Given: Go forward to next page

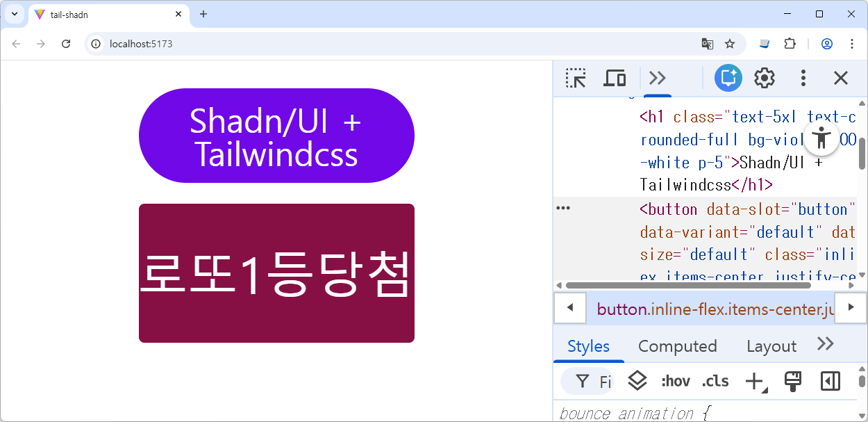Looking at the screenshot, I should pyautogui.click(x=41, y=44).
